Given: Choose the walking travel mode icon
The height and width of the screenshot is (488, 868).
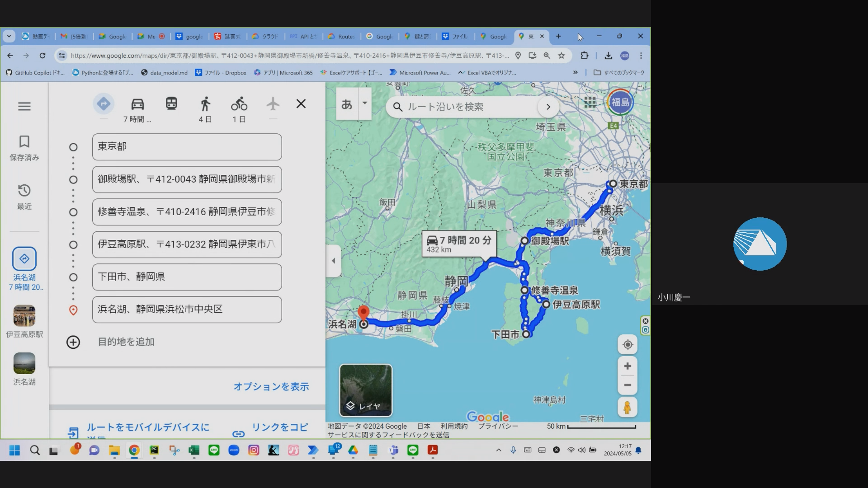Looking at the screenshot, I should [x=205, y=104].
